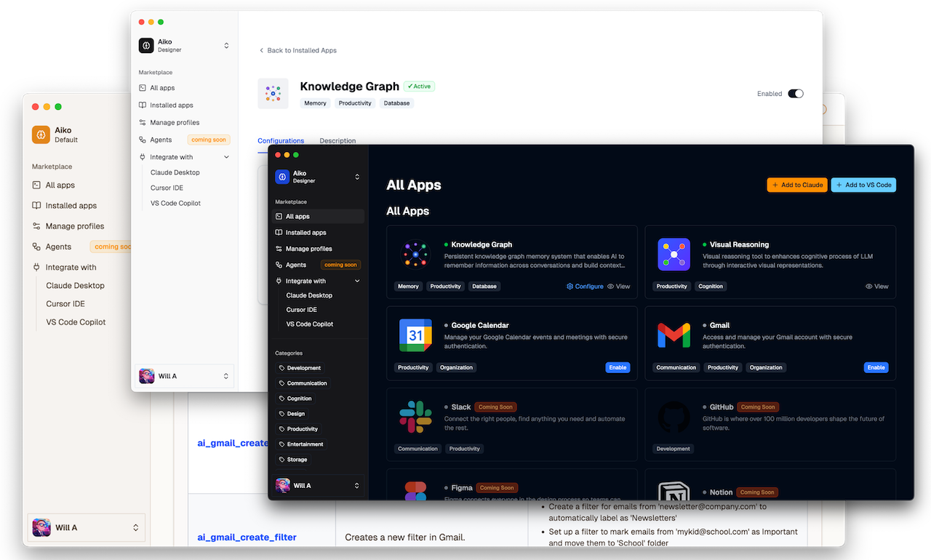
Task: Enable the Gmail app
Action: click(876, 367)
